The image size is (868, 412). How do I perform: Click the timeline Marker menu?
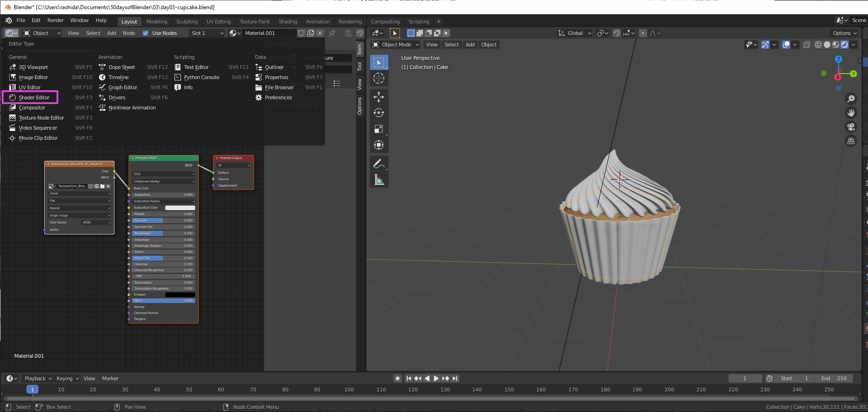tap(110, 378)
